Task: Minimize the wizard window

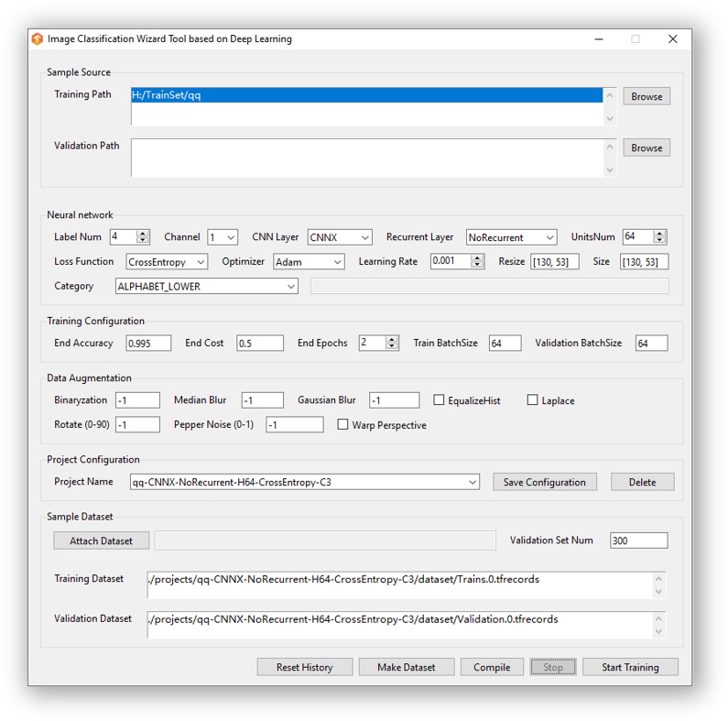Action: [599, 39]
